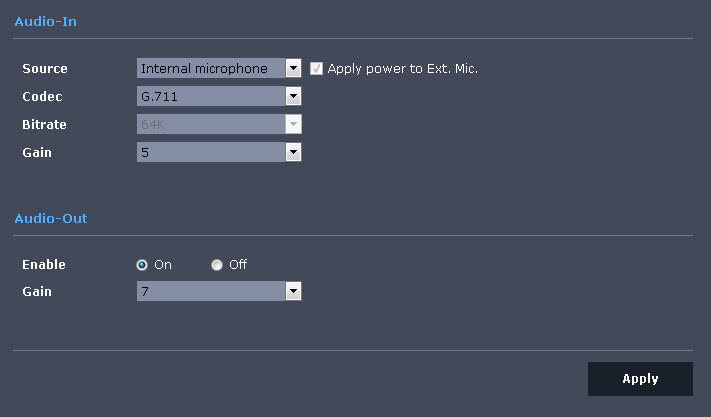The width and height of the screenshot is (711, 417).
Task: Click the Audio-In Gain arrow icon
Action: [293, 152]
